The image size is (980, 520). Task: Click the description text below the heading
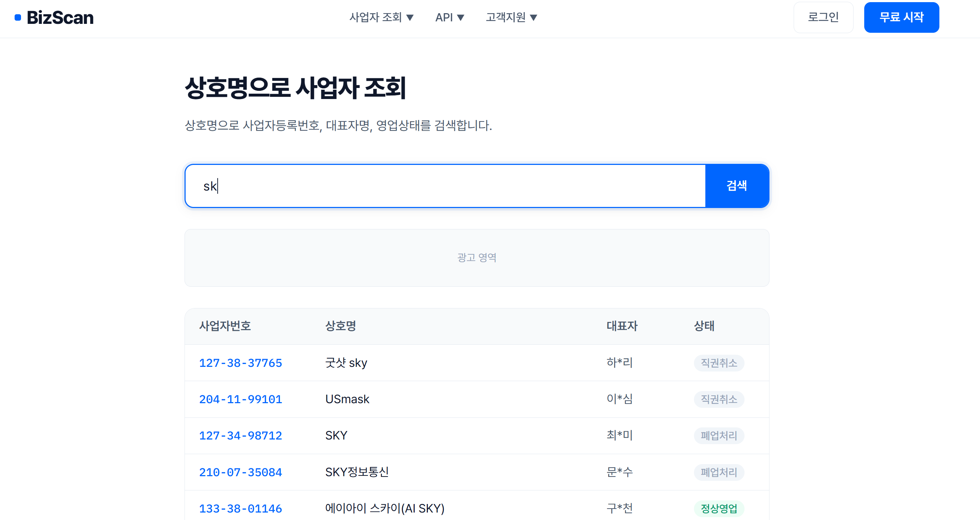pos(338,125)
